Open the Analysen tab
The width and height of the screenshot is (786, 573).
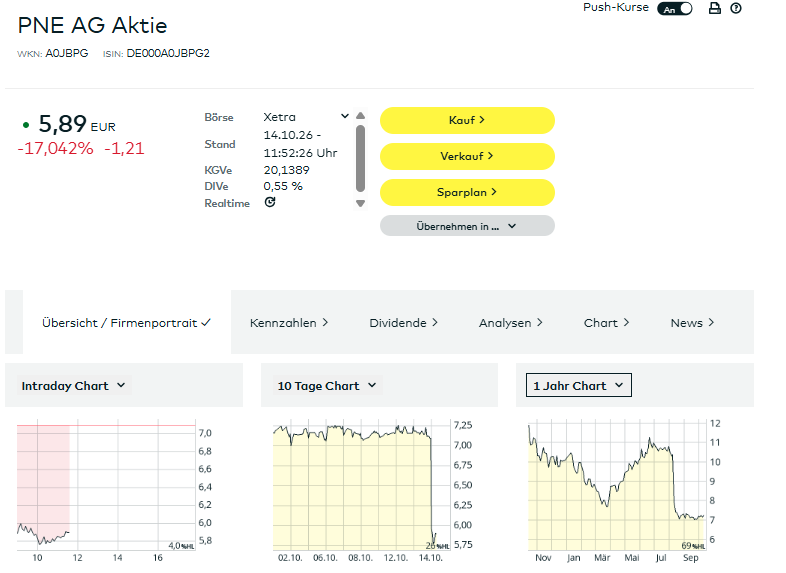[510, 323]
